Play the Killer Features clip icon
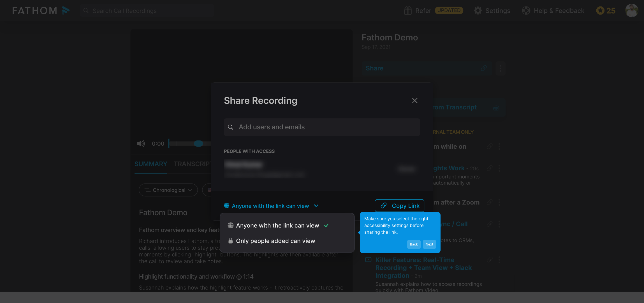The width and height of the screenshot is (644, 303). point(368,260)
